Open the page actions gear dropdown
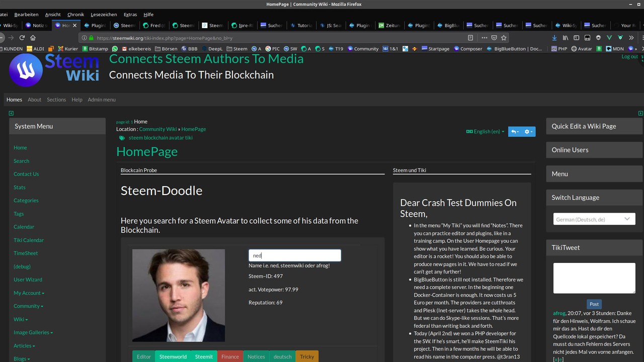 pos(528,132)
